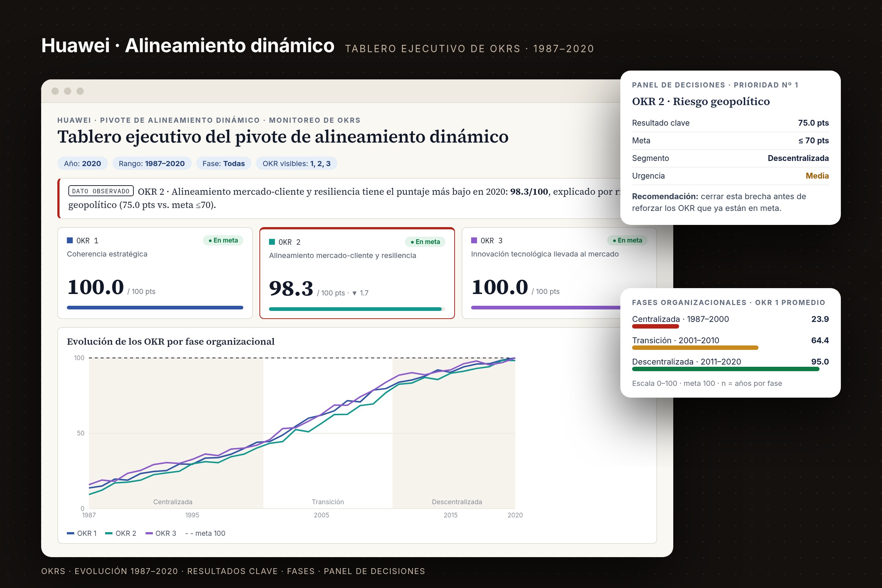Select the OKR 1 Coherencia estratégica card

[155, 273]
